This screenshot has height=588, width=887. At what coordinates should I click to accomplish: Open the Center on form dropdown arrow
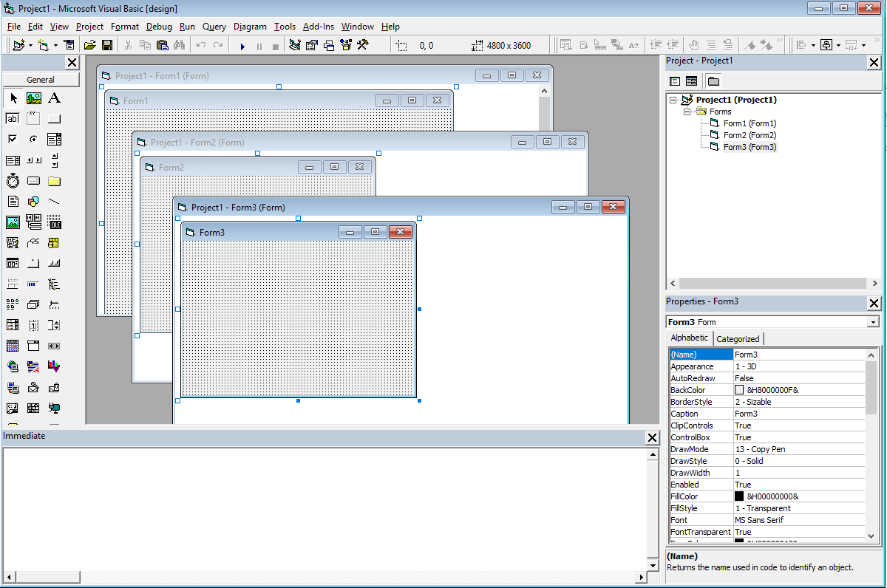tap(838, 46)
